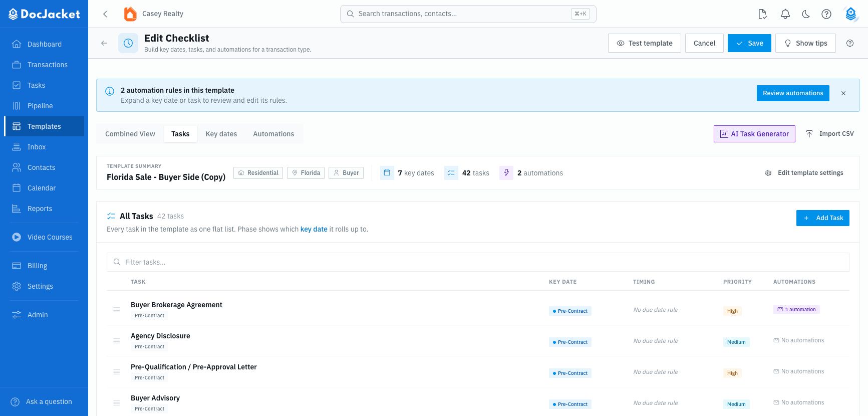Expand the Buyer Brokerage Agreement task
Image resolution: width=868 pixels, height=416 pixels.
click(176, 305)
